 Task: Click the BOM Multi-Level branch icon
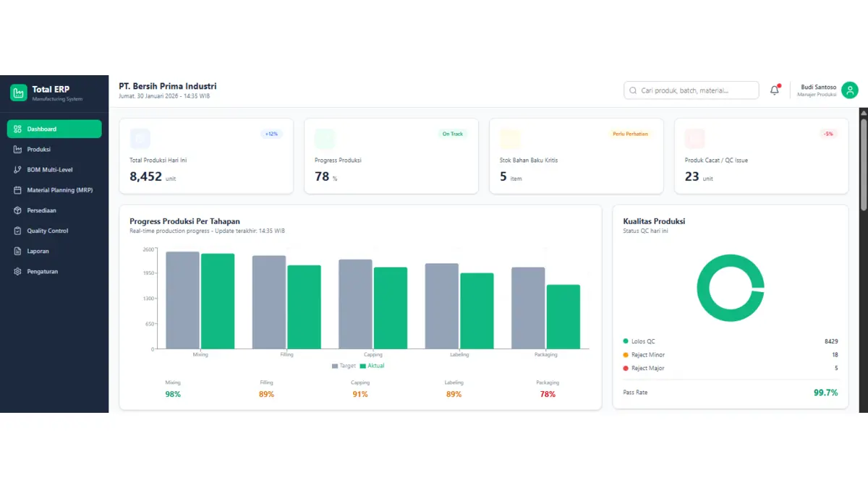click(18, 170)
